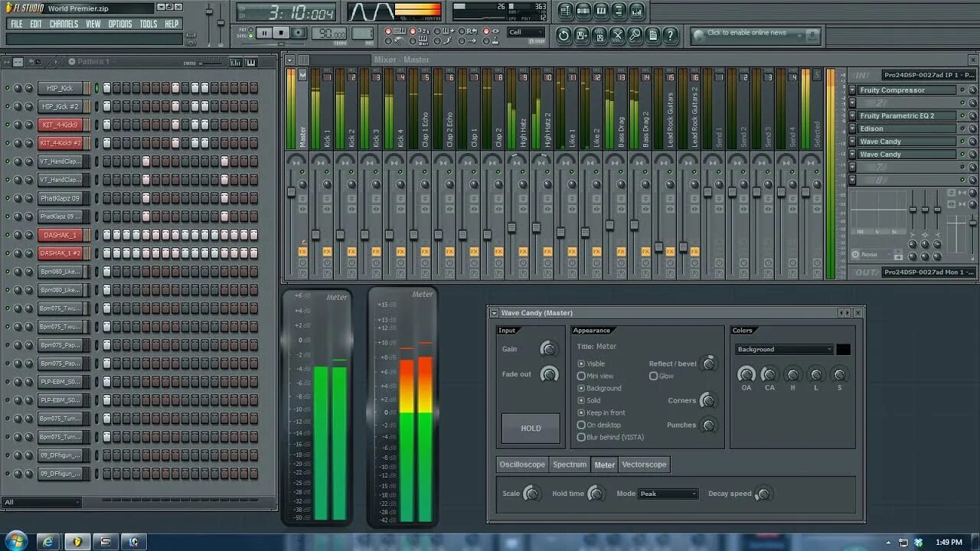
Task: Open the Edison slot menu arrow
Action: tap(852, 129)
